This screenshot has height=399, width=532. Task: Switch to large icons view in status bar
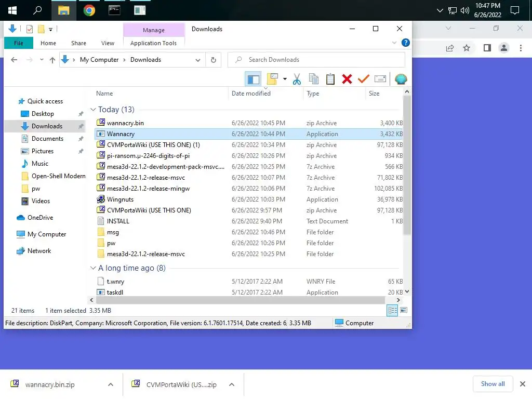tap(404, 310)
